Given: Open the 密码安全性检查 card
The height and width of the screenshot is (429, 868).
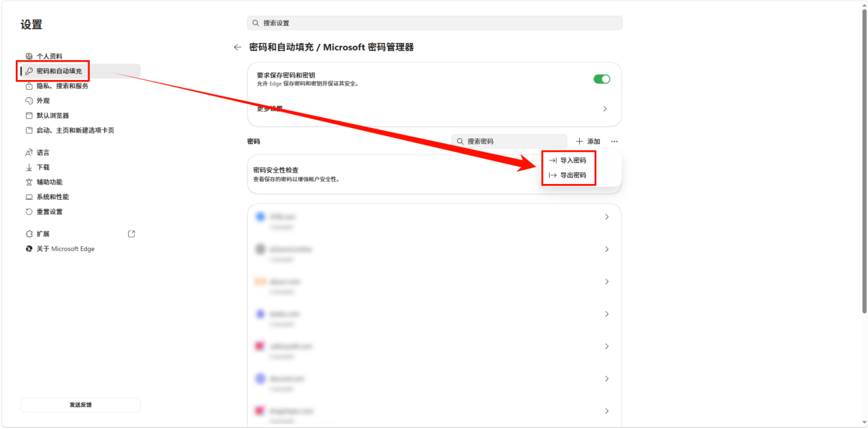Looking at the screenshot, I should point(434,174).
